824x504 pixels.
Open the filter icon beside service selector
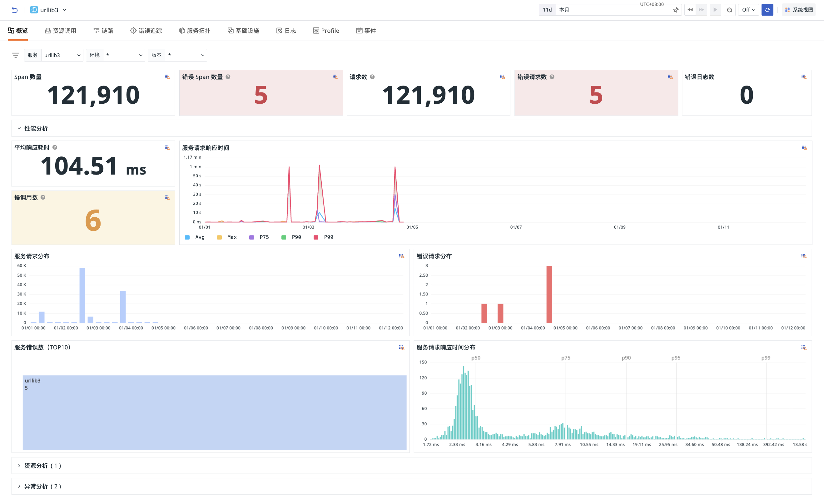[16, 55]
